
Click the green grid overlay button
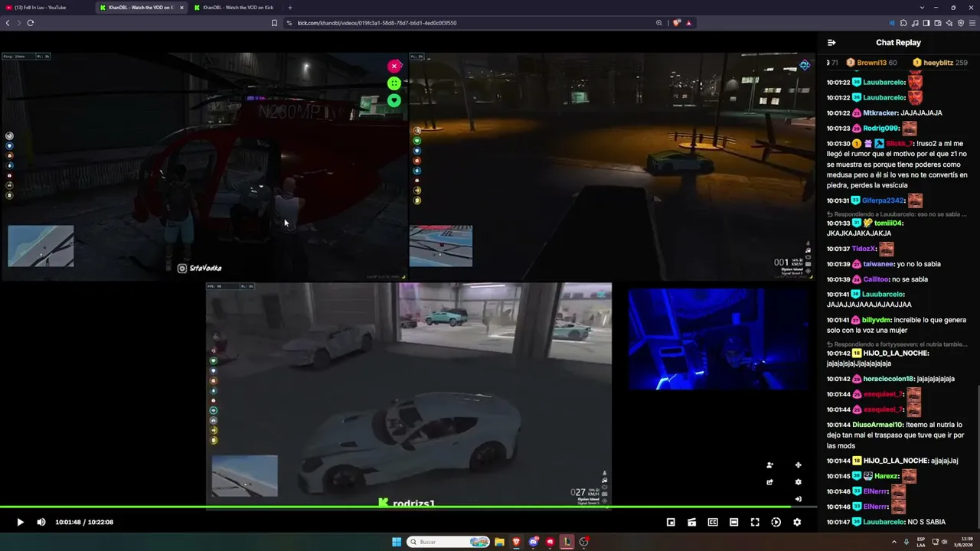pos(394,83)
